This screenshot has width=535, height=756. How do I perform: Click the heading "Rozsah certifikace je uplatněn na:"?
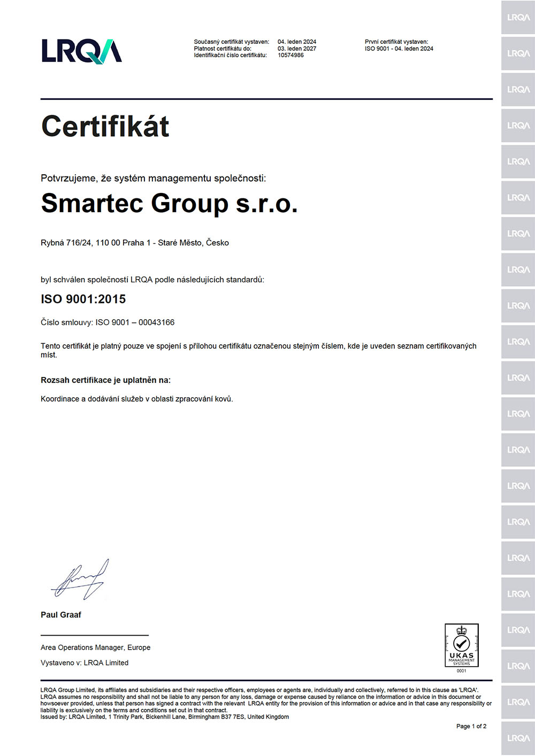[x=106, y=380]
